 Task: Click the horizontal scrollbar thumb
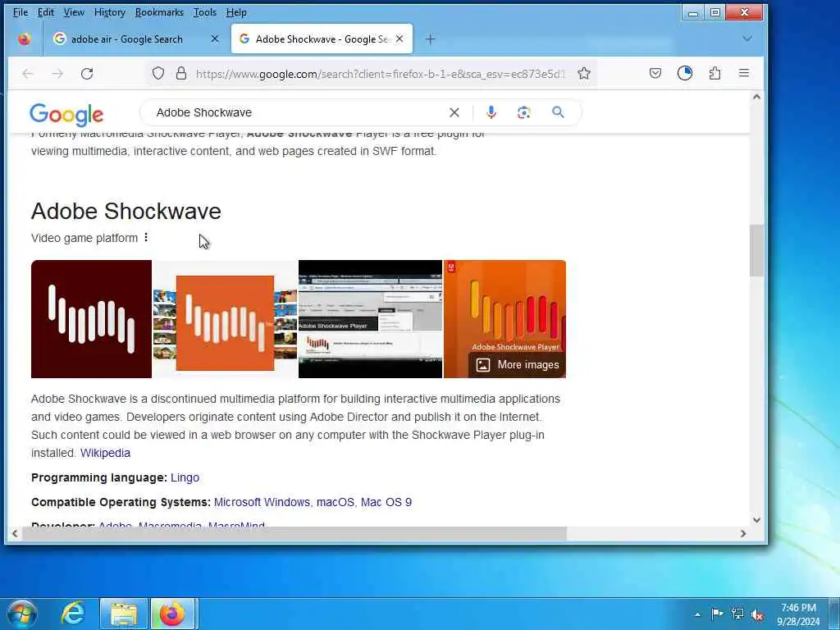294,533
